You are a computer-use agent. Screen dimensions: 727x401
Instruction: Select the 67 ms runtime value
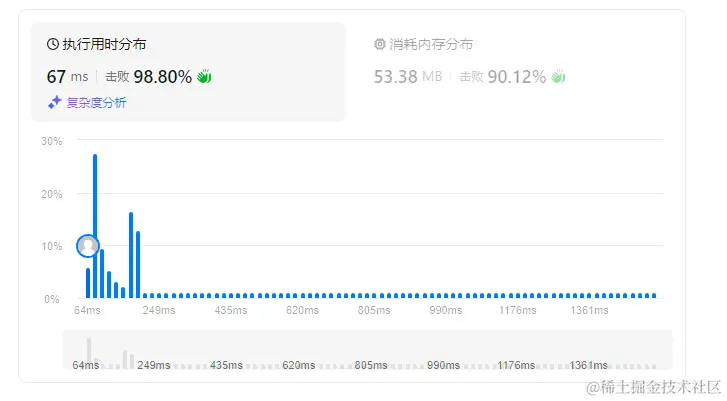point(67,76)
